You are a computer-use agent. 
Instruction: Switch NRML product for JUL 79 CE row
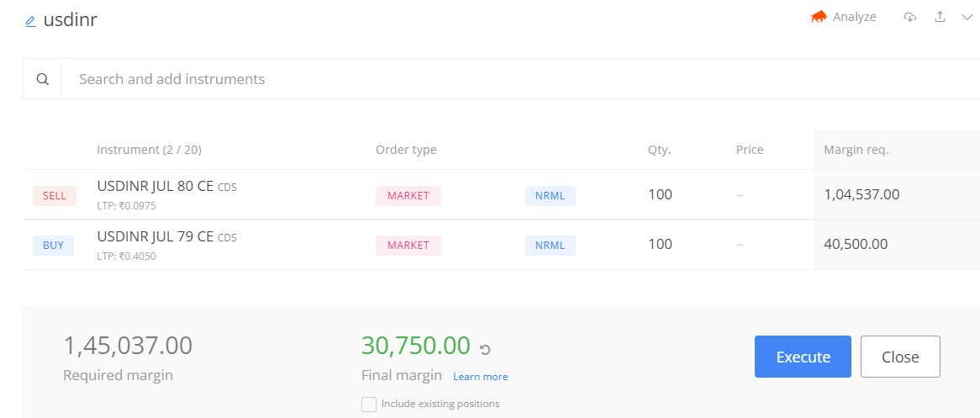(551, 246)
